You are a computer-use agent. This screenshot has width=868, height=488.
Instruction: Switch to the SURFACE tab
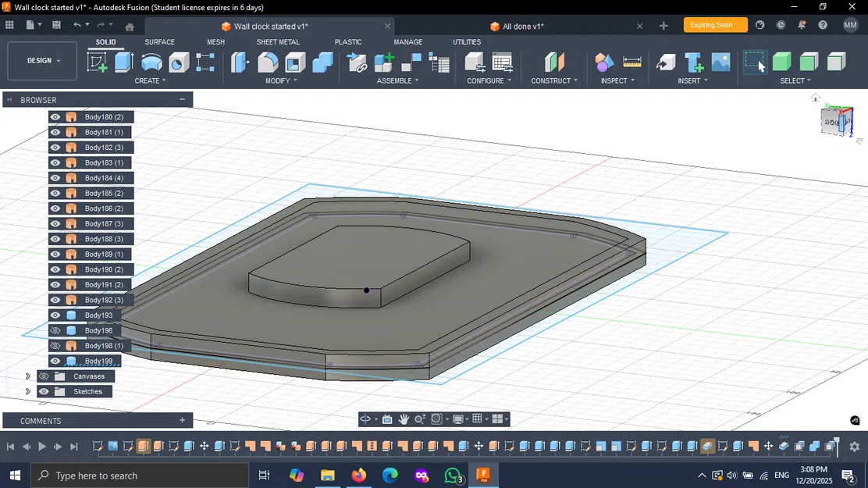tap(159, 42)
